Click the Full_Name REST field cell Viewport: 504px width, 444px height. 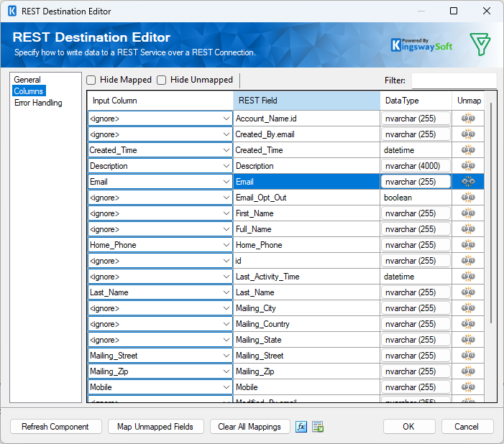pyautogui.click(x=307, y=229)
